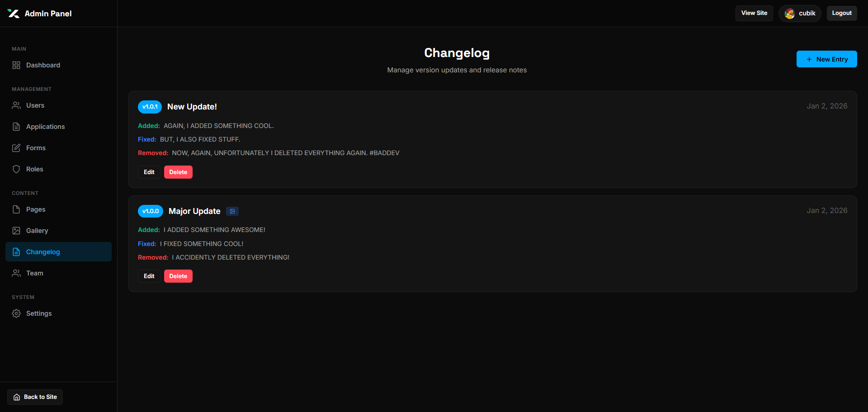Select the Changelog sidebar item

(x=59, y=252)
